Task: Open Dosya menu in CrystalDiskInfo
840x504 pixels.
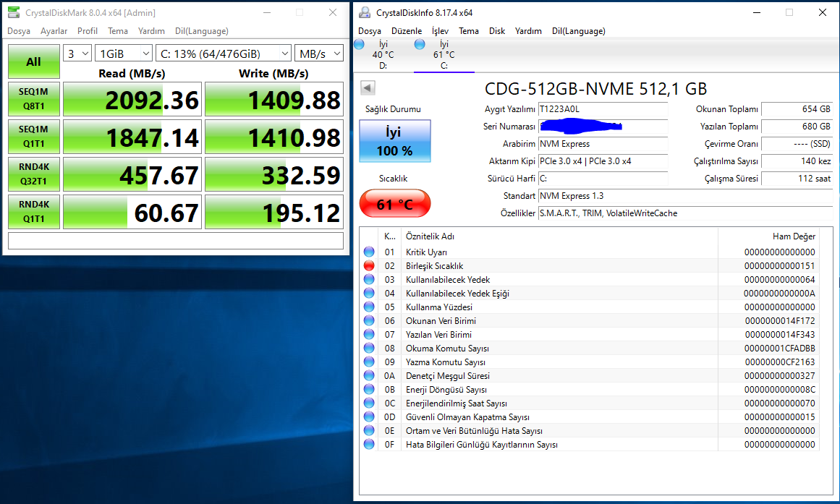Action: (x=370, y=31)
